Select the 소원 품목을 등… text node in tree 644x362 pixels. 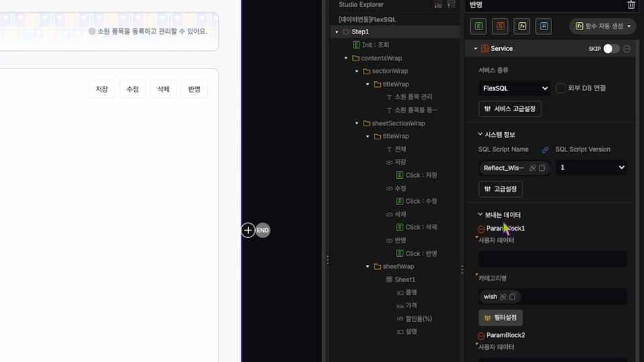[412, 110]
